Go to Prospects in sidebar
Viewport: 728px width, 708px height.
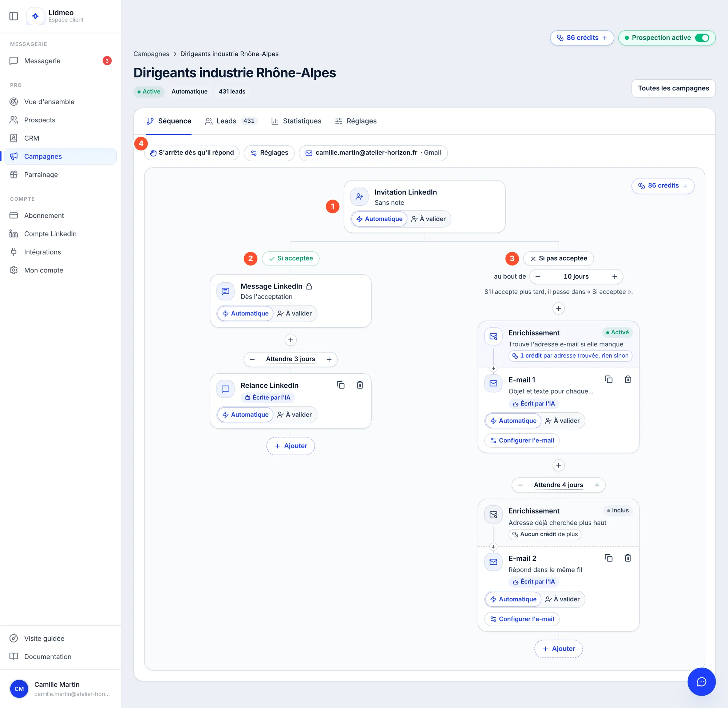coord(60,120)
